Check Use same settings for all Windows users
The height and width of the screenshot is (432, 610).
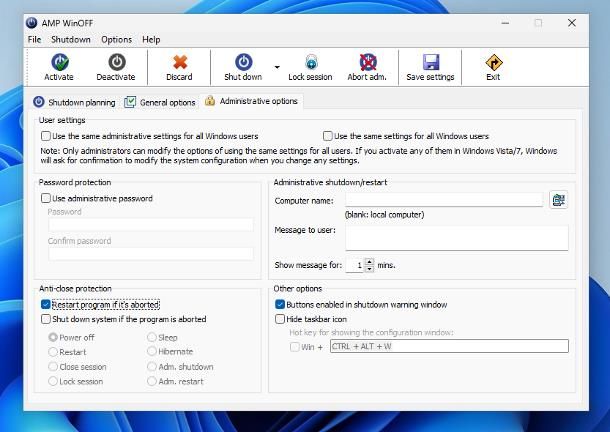click(328, 136)
